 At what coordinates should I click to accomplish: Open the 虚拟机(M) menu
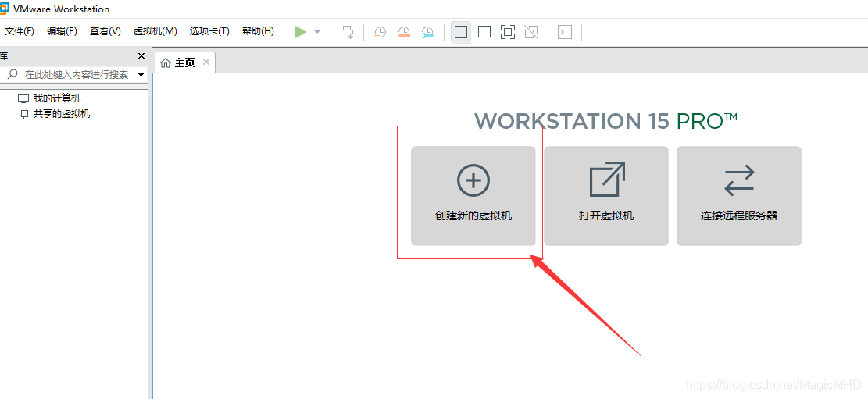pos(155,31)
